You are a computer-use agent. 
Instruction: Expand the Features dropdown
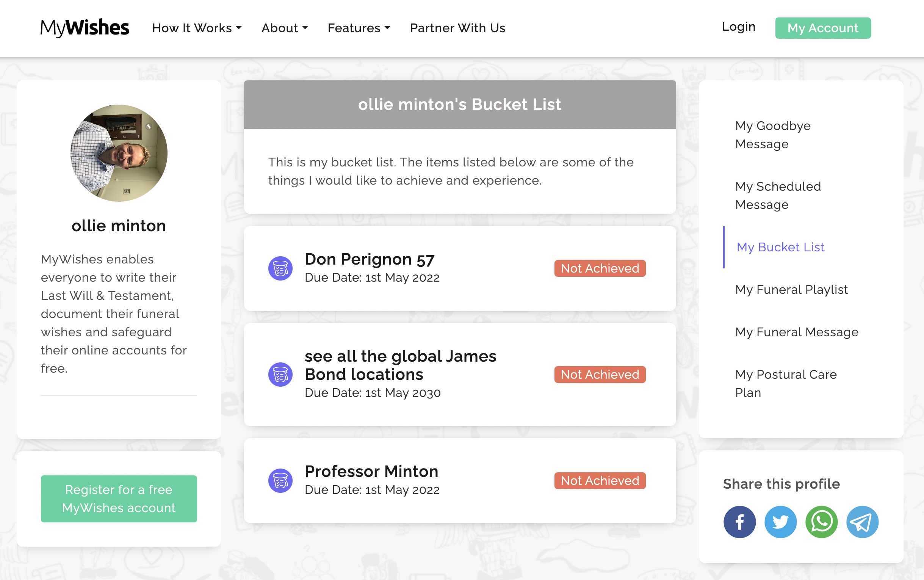[359, 28]
